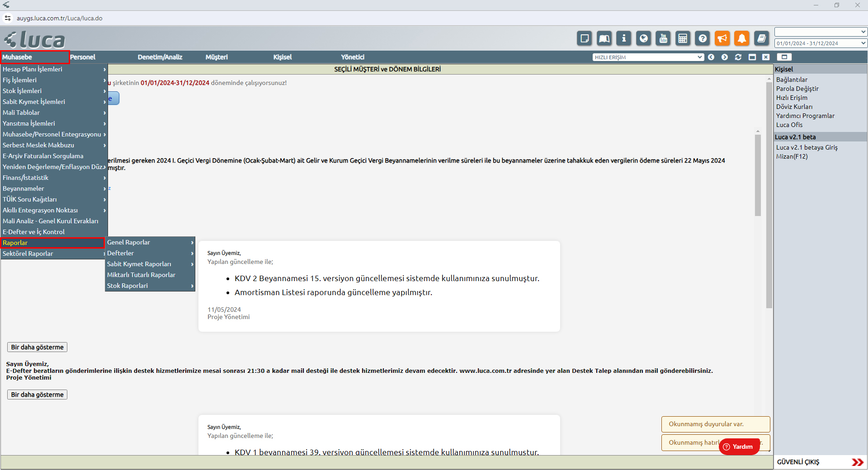Click the window icon beside refresh
Image resolution: width=868 pixels, height=470 pixels.
[x=752, y=57]
